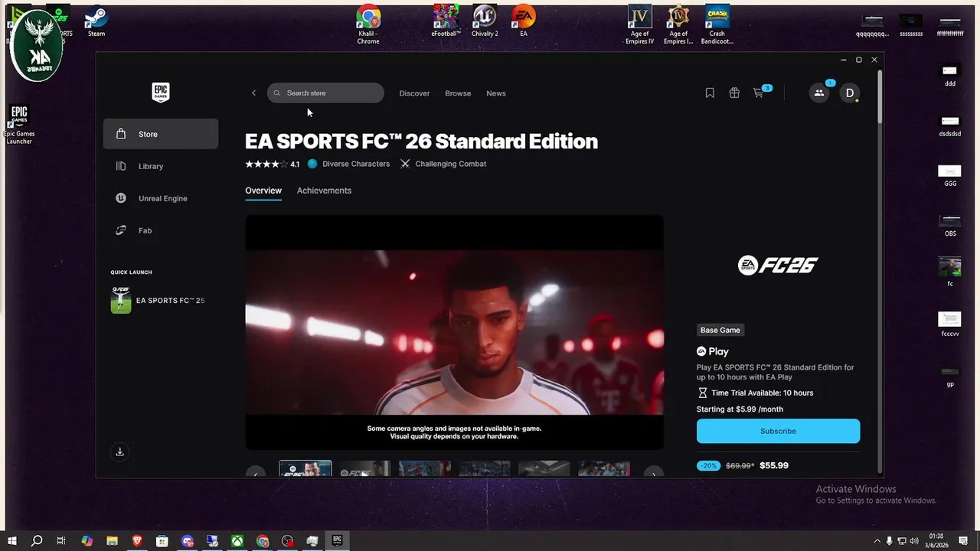Select the OBS desktop icon
Screen dimensions: 980x551
(x=950, y=226)
